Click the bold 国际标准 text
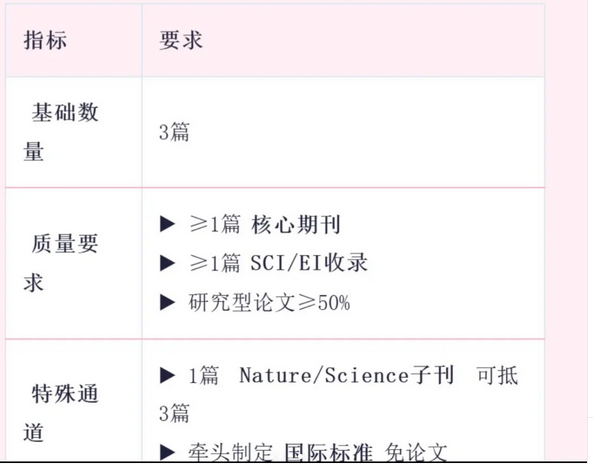Viewport: 593px width, 464px height. click(328, 452)
